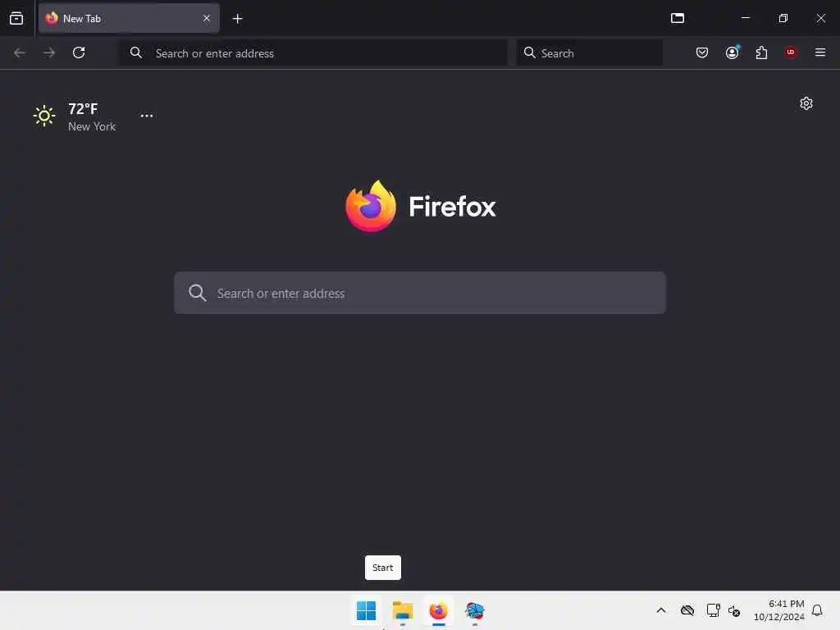
Task: Open the Firefox View tab list icon
Action: pos(16,18)
